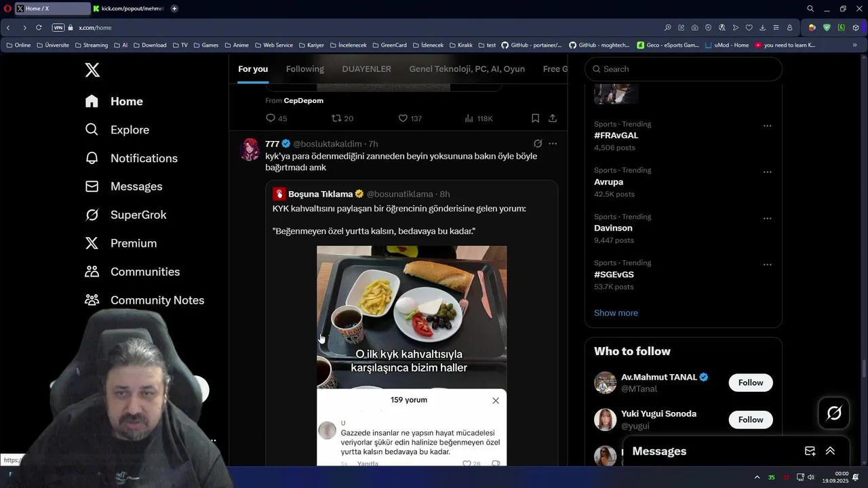
Task: Switch to the For you tab
Action: pos(253,69)
